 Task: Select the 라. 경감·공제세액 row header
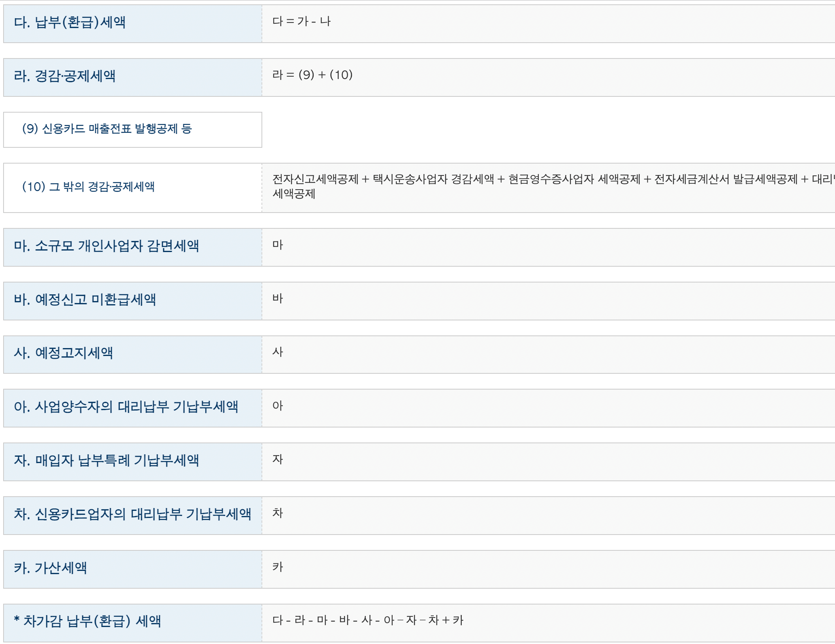pyautogui.click(x=64, y=76)
